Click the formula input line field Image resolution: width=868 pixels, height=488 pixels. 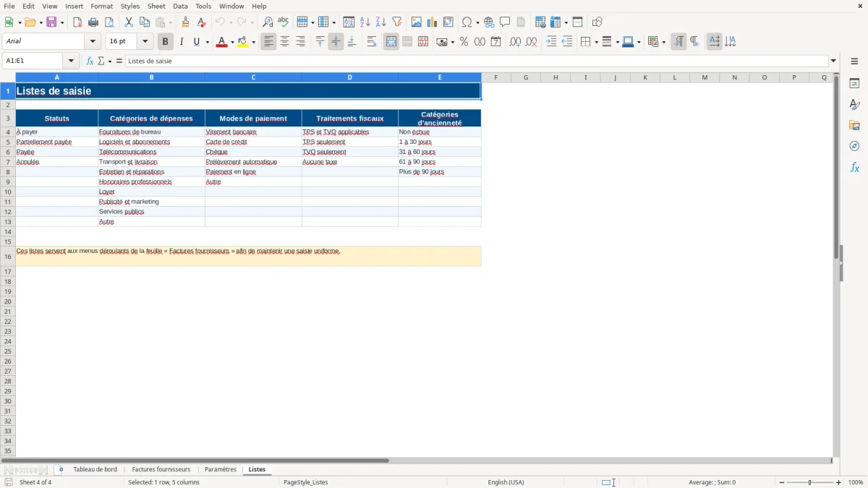[477, 61]
